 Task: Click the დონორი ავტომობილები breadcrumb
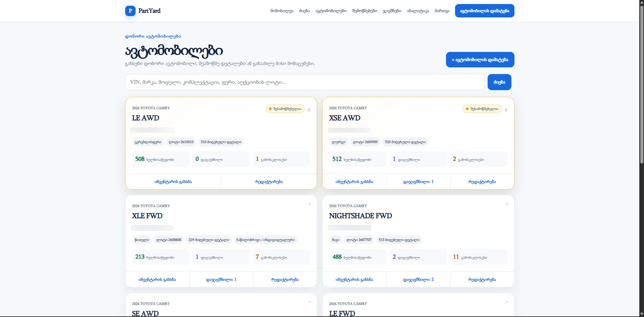coord(153,36)
